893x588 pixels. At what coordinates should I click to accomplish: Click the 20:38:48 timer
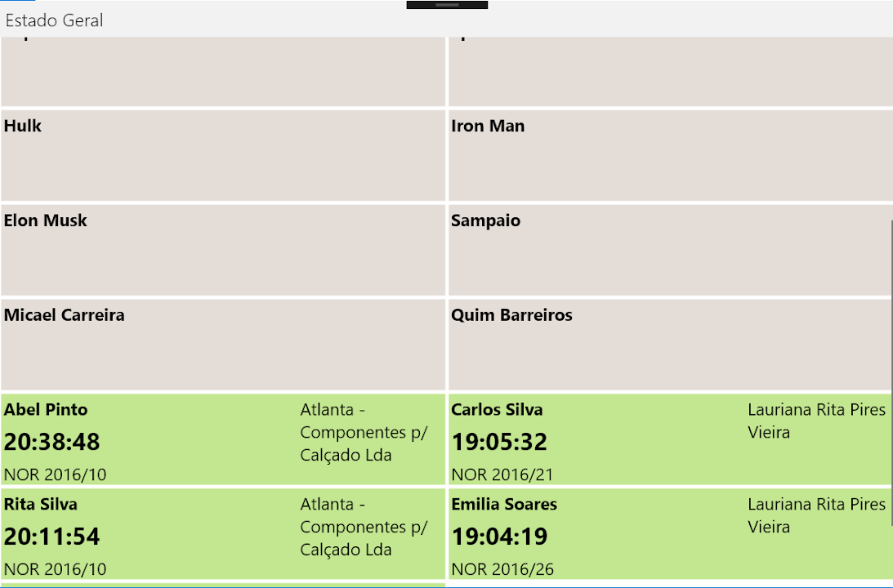coord(52,442)
